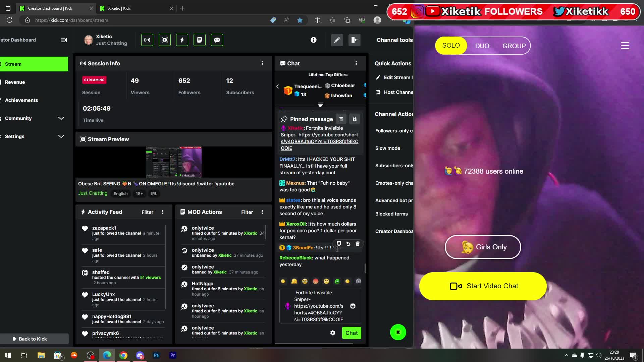This screenshot has width=644, height=362.
Task: Turn on Slow mode
Action: 388,148
